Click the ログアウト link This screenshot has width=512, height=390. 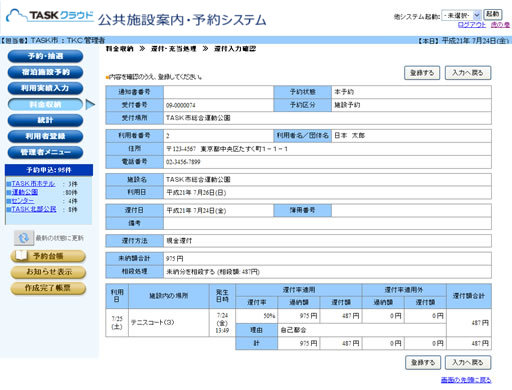pos(472,25)
